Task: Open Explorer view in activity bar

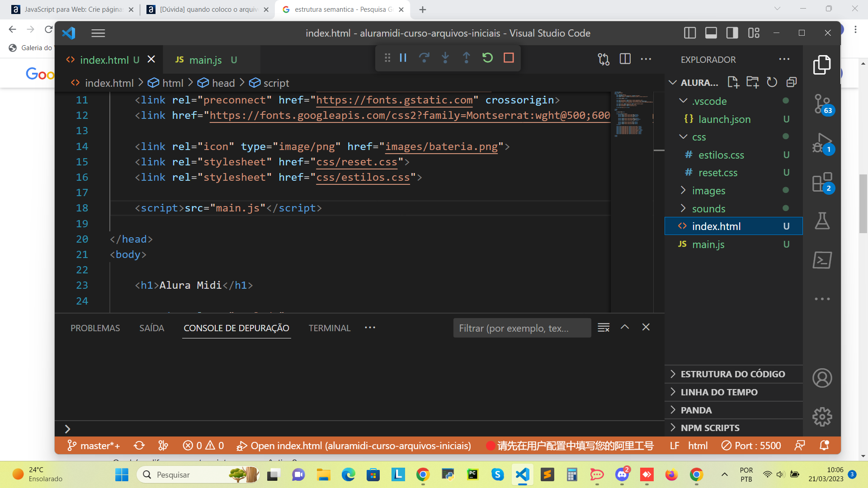Action: [x=822, y=65]
